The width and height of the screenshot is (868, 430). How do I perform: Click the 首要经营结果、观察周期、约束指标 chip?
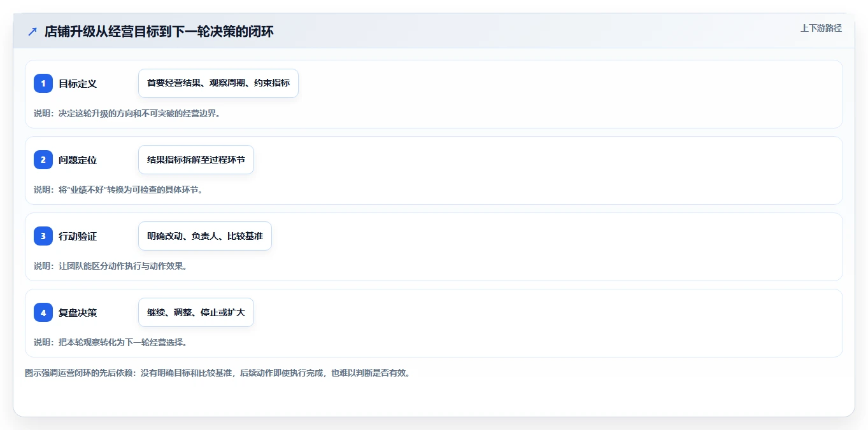[x=218, y=83]
